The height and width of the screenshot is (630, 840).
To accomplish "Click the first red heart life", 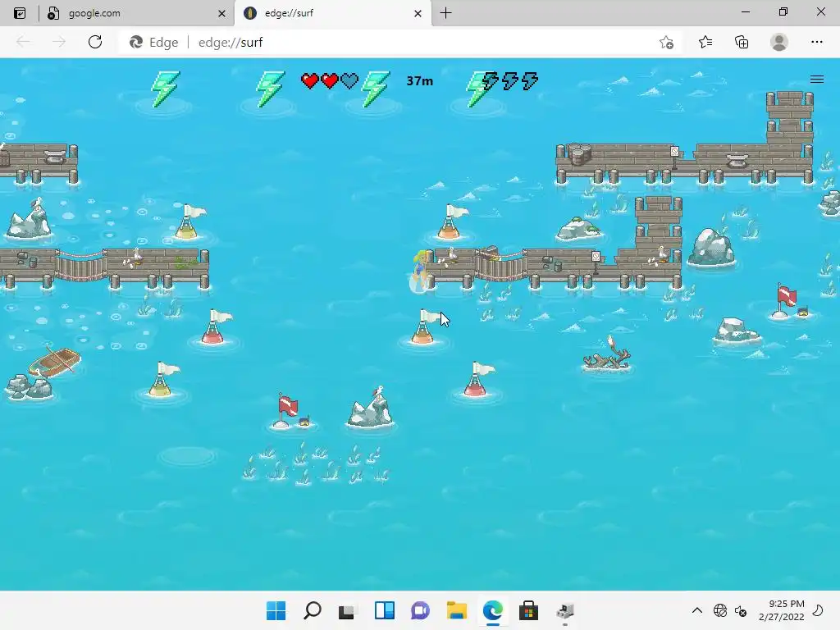I will pyautogui.click(x=309, y=81).
